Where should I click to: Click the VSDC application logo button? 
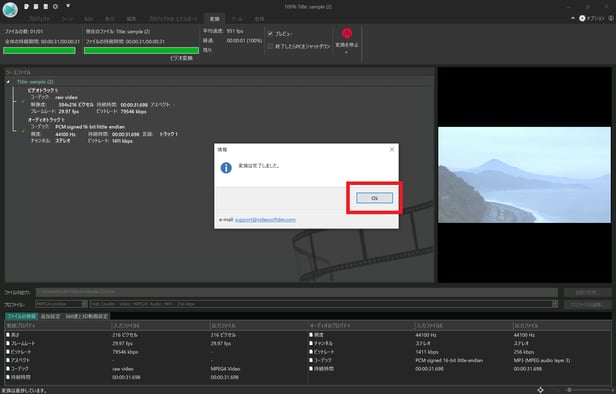(10, 10)
